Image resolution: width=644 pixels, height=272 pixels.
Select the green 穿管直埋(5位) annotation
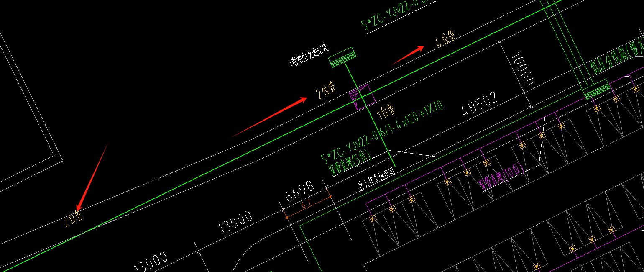350,163
